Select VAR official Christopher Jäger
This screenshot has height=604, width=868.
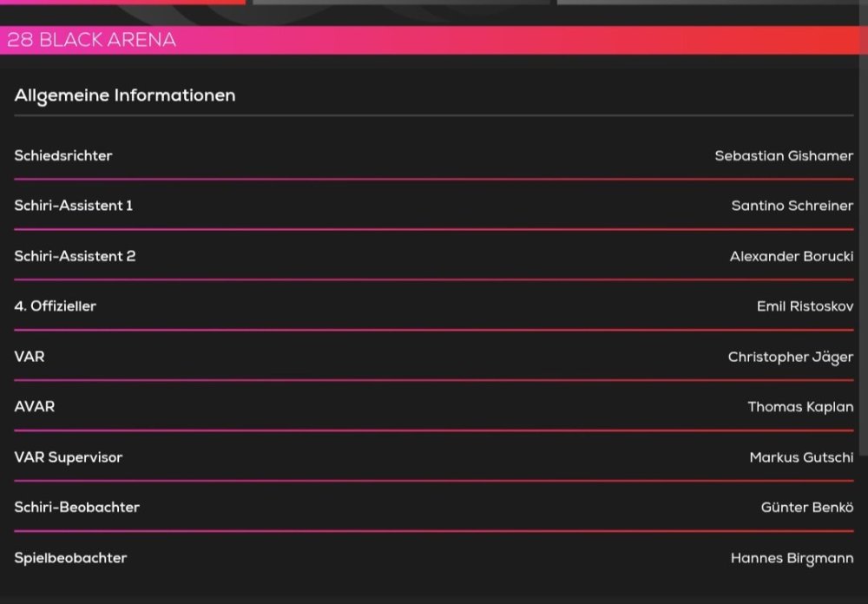(x=790, y=358)
